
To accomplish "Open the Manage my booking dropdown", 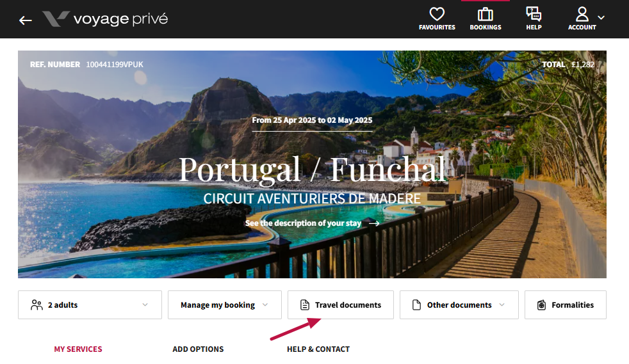I will tap(224, 305).
